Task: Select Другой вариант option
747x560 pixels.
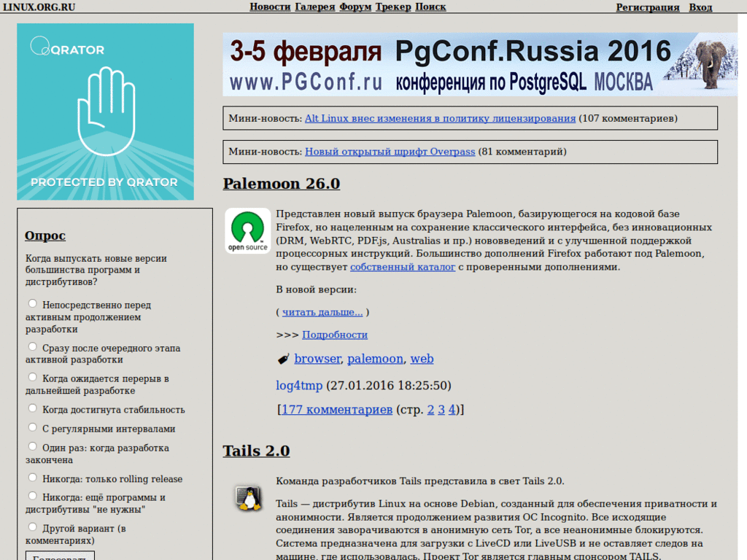Action: tap(32, 527)
